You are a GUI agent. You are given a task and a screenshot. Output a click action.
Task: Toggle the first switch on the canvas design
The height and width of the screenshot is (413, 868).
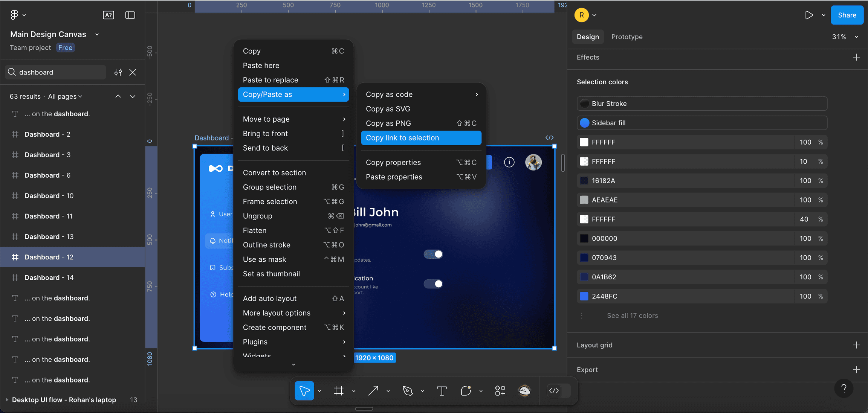433,255
